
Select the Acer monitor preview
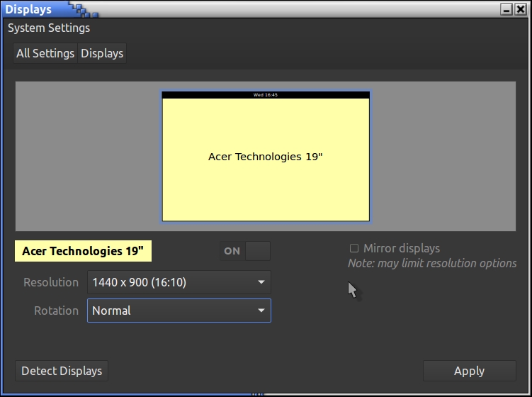(266, 160)
